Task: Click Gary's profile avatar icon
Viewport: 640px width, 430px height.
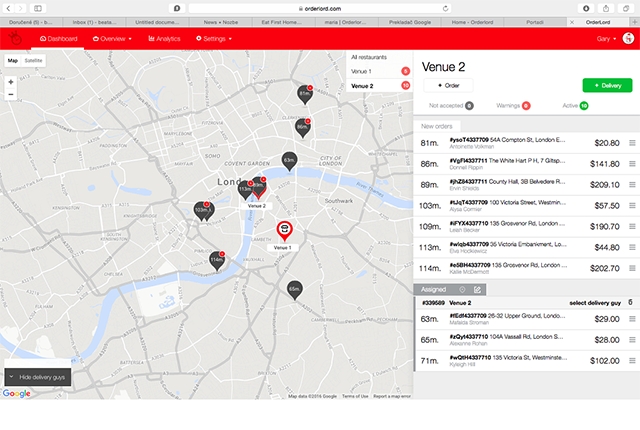Action: 628,38
